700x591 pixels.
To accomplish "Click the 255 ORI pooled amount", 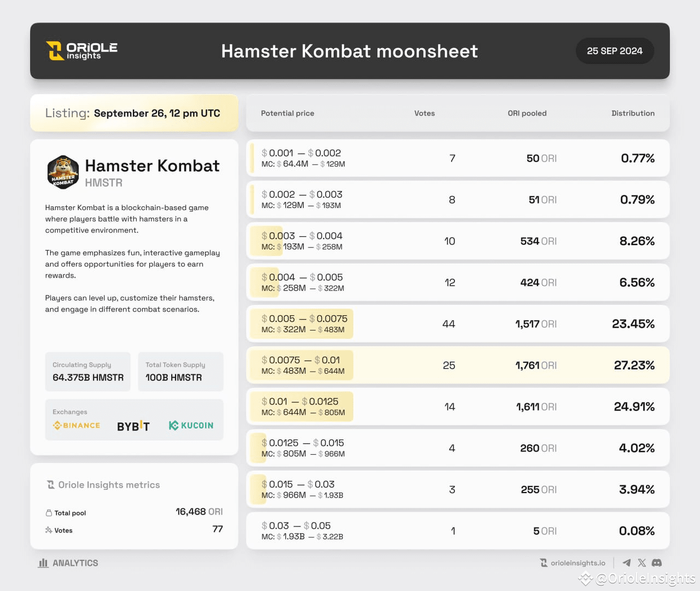I will tap(539, 489).
